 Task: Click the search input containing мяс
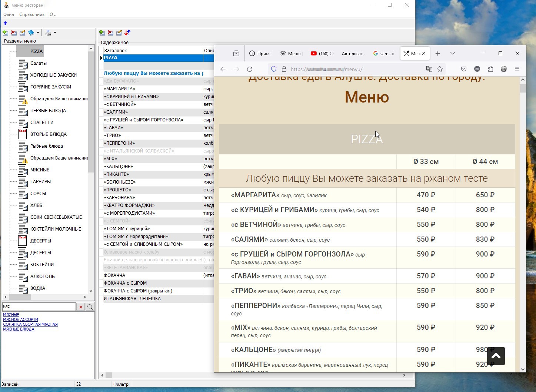click(39, 306)
